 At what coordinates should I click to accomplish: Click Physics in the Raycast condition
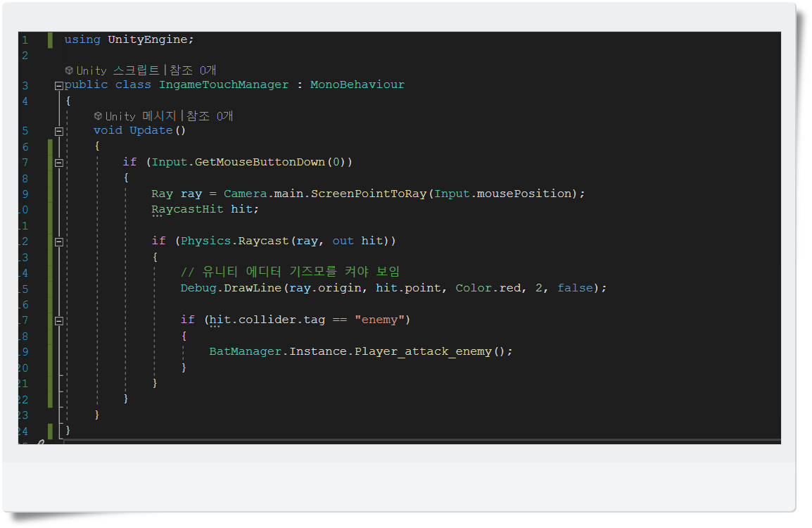(205, 241)
